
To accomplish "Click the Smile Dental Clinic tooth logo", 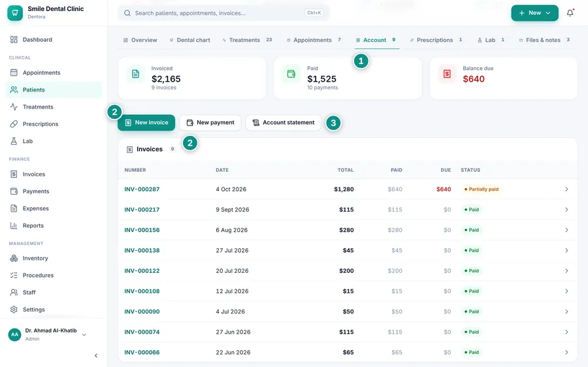I will (15, 13).
